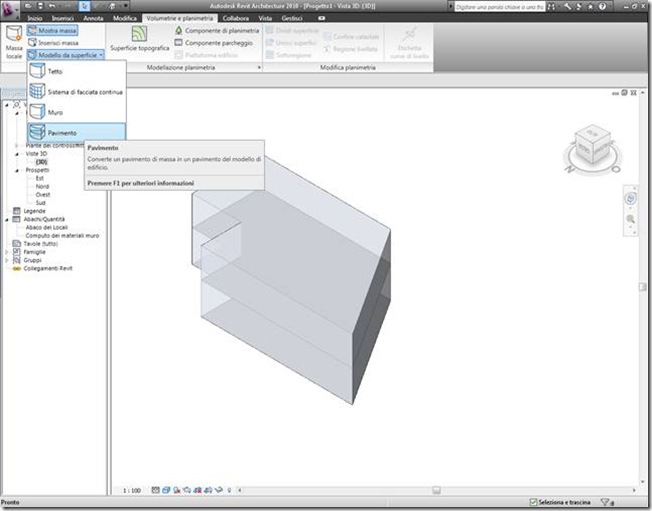Click the Help question mark icon
Screen dimensions: 652x511
603,7
